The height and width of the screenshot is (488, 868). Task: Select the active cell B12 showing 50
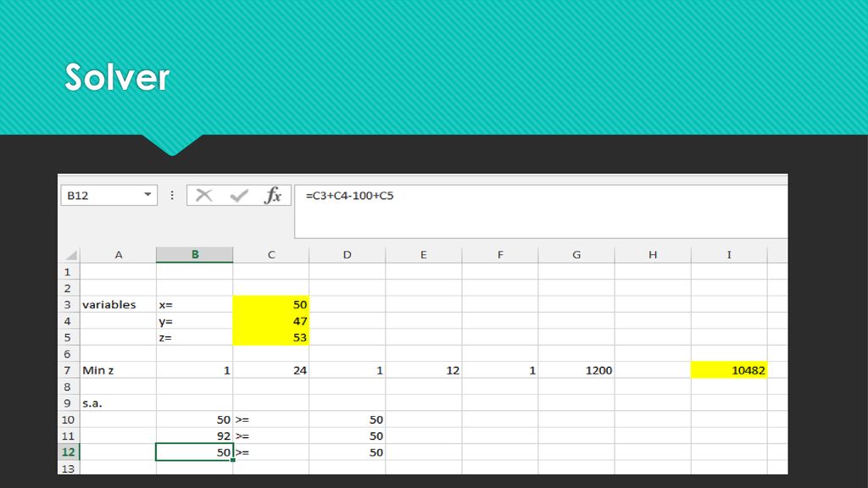[x=194, y=452]
